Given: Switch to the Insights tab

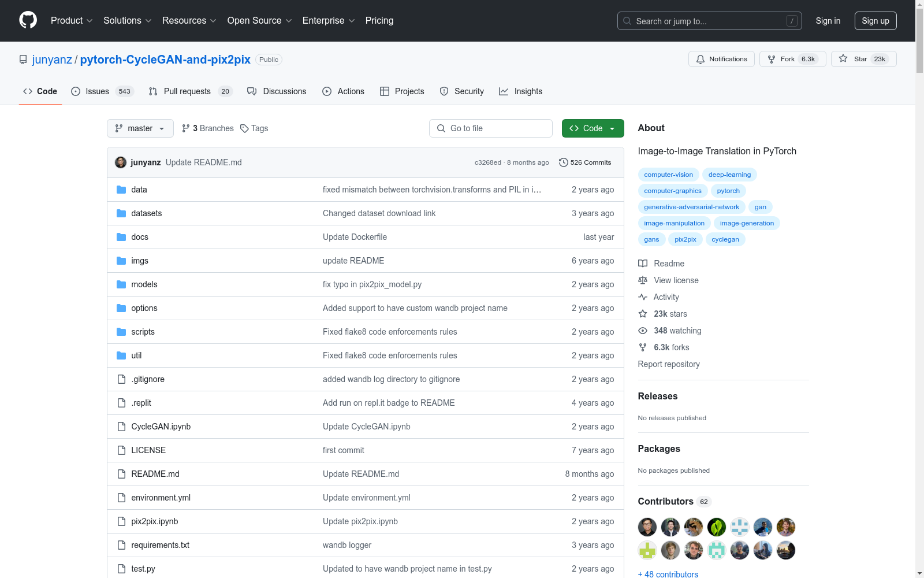Looking at the screenshot, I should point(520,91).
